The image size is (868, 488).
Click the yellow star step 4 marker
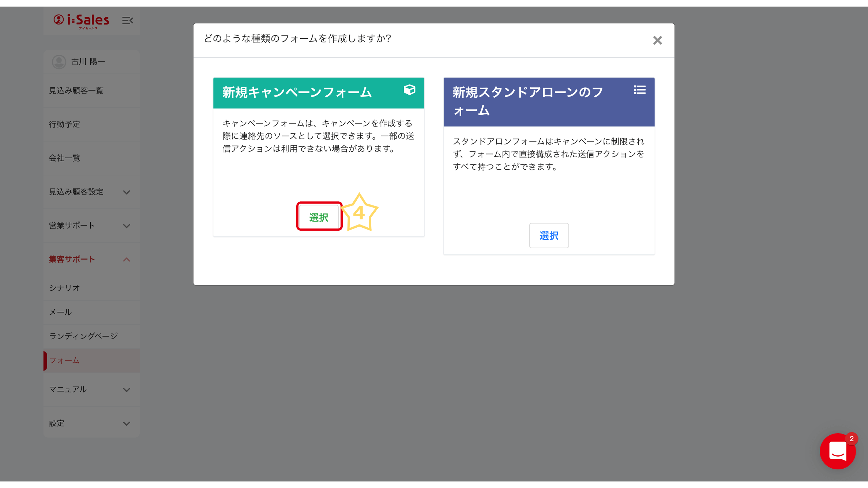[359, 213]
